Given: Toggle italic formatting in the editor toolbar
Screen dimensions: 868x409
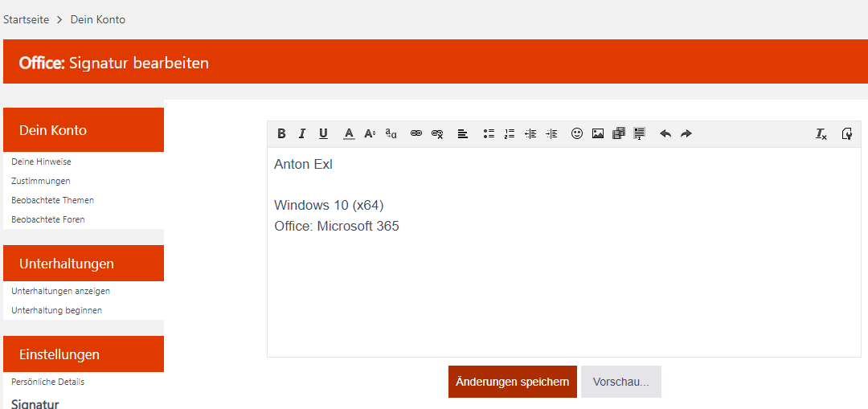Looking at the screenshot, I should pos(301,133).
